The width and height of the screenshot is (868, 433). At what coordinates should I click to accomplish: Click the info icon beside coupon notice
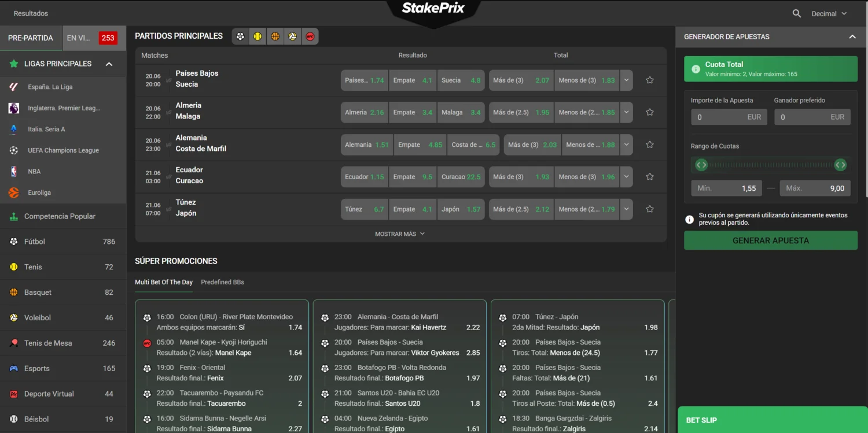689,219
